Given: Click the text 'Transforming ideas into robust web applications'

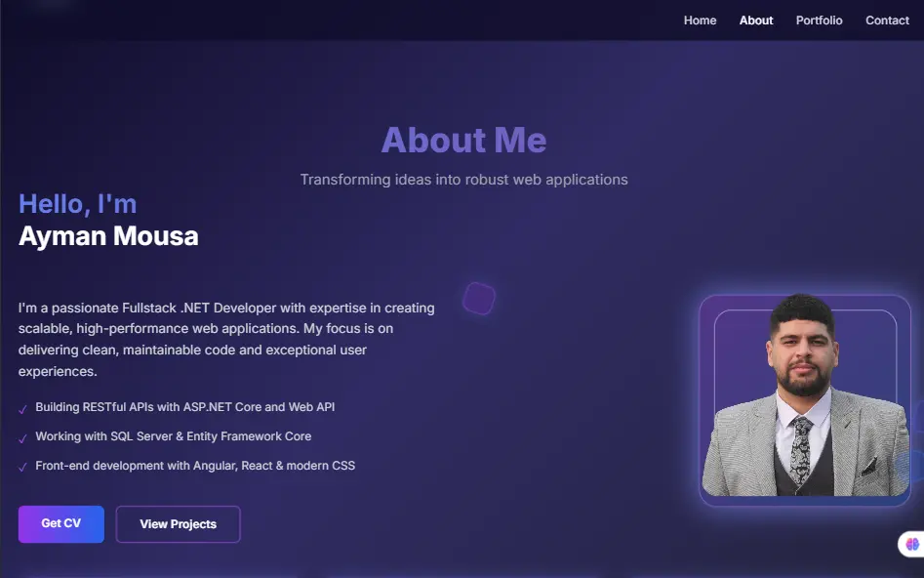Looking at the screenshot, I should (x=463, y=180).
